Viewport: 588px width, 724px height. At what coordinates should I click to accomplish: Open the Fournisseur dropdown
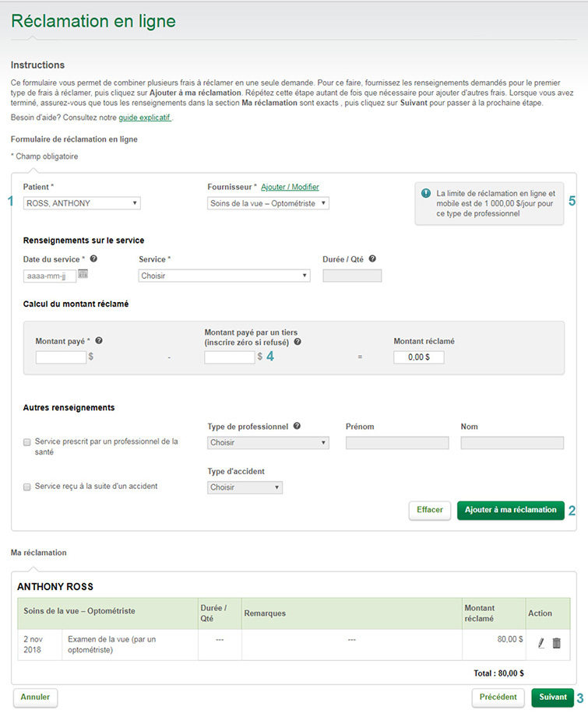268,203
